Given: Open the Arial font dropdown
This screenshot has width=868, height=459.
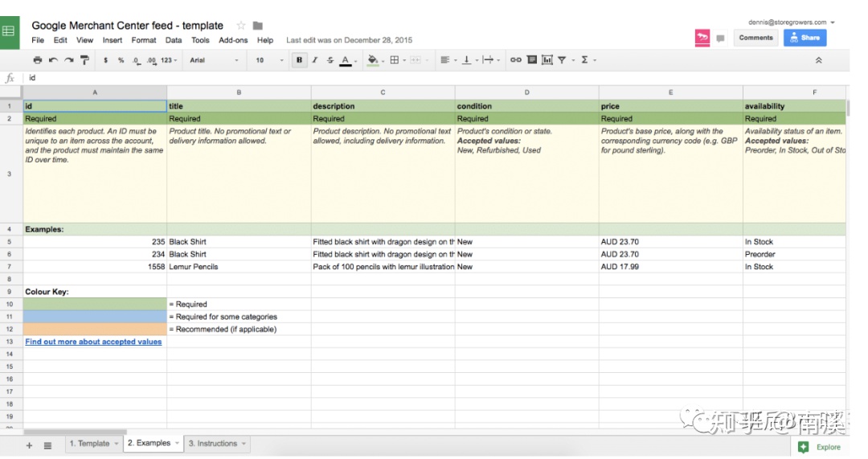Looking at the screenshot, I should point(214,59).
